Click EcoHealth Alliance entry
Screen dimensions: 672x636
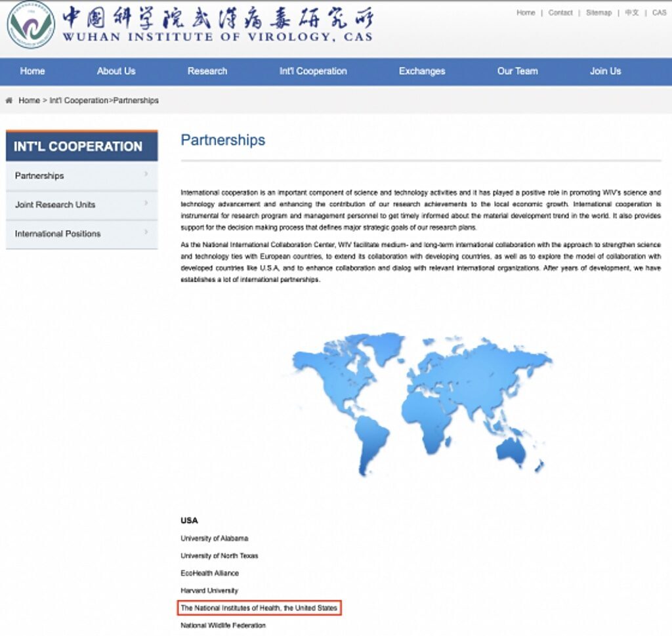click(x=209, y=573)
